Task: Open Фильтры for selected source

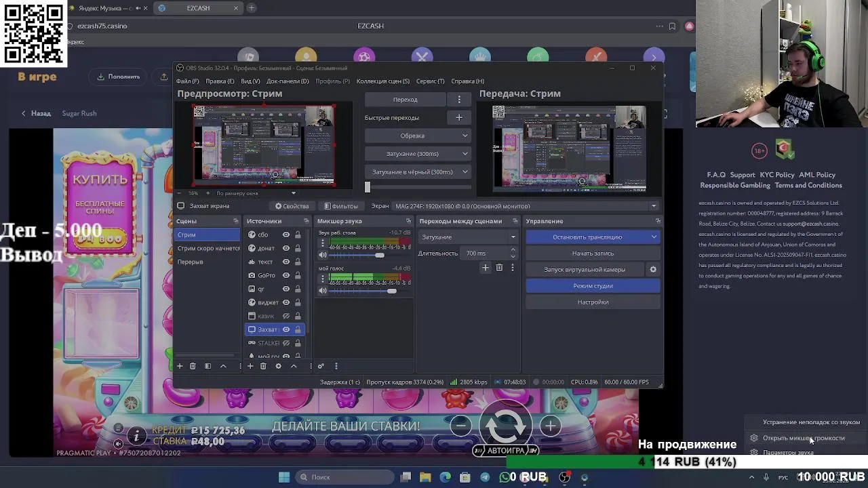Action: coord(341,206)
